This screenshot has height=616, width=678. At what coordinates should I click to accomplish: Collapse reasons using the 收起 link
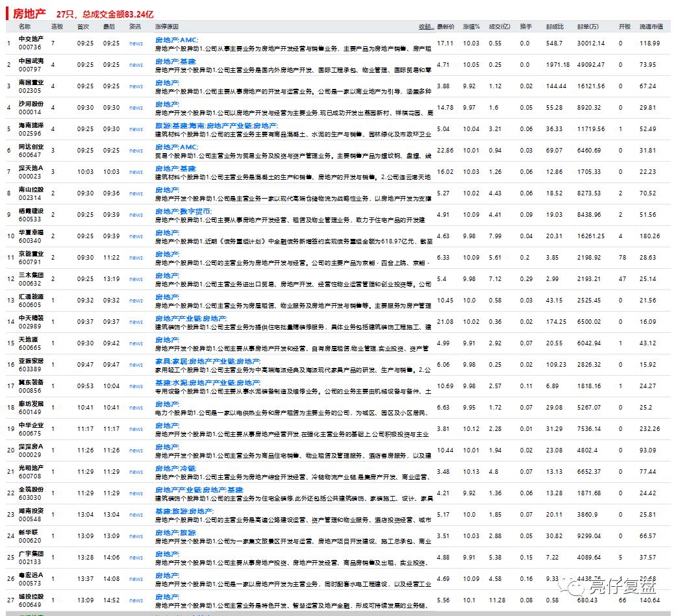tap(425, 27)
